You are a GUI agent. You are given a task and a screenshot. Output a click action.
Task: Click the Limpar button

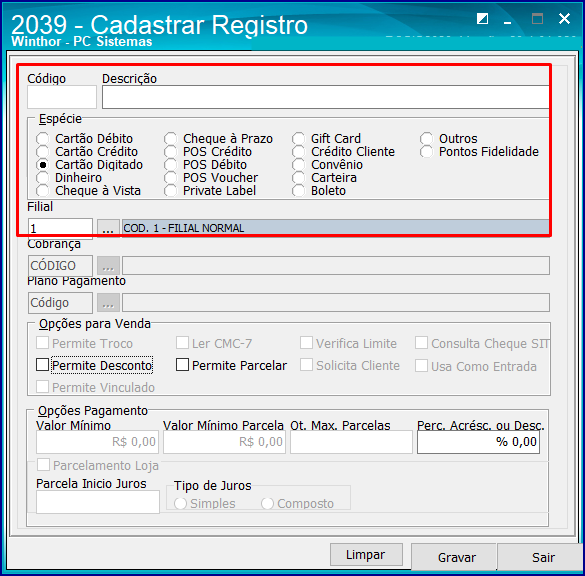366,555
